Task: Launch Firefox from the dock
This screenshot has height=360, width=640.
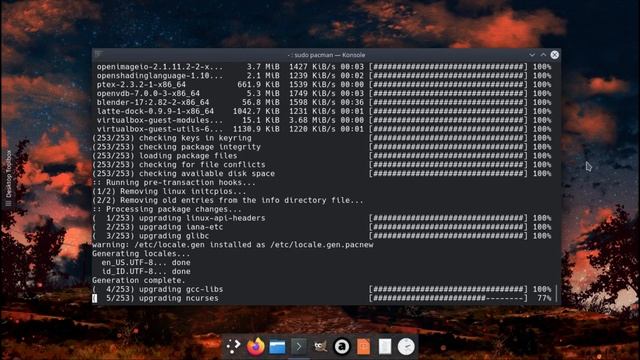Action: 256,347
